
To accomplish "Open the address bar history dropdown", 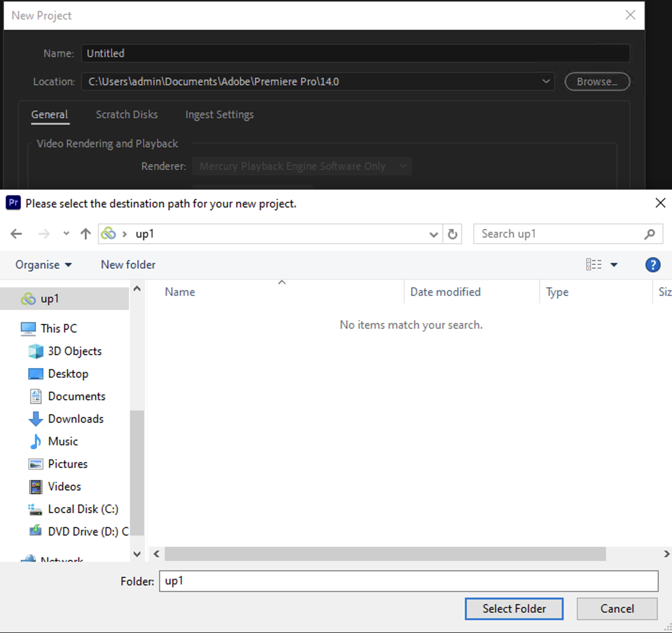I will coord(433,234).
